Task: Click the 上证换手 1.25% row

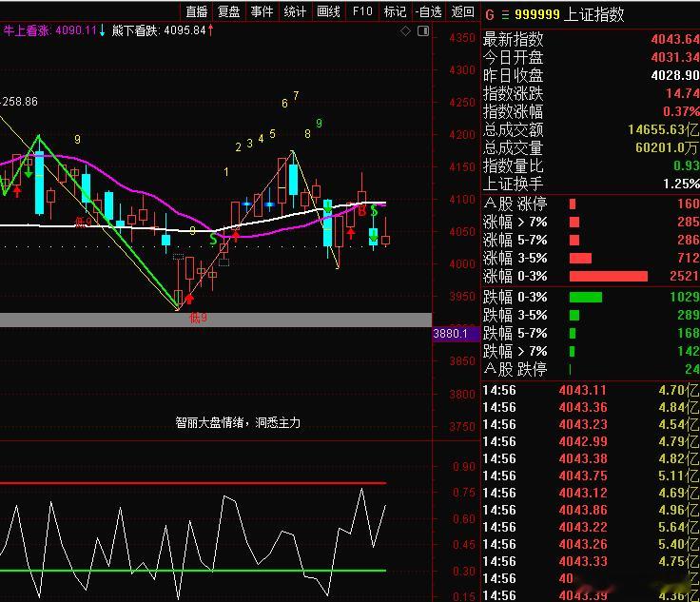Action: (591, 184)
